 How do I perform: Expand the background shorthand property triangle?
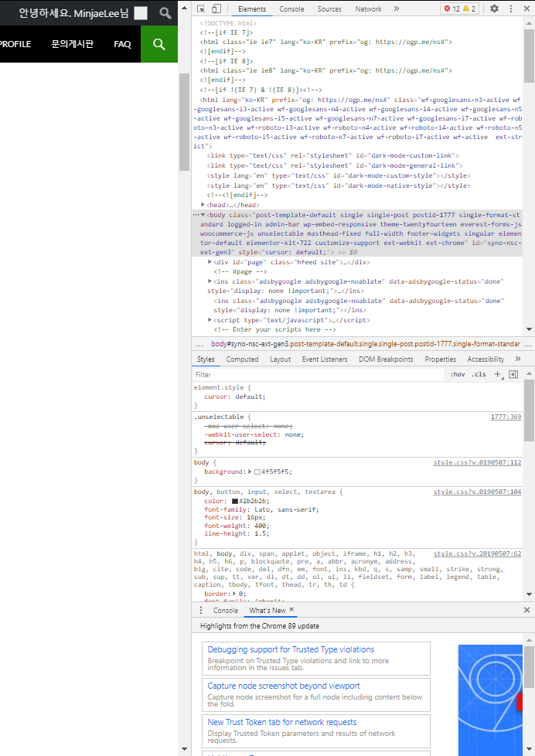pos(250,472)
